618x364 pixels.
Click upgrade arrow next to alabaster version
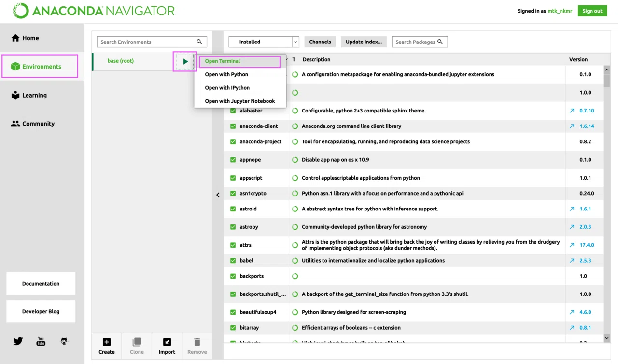[572, 111]
